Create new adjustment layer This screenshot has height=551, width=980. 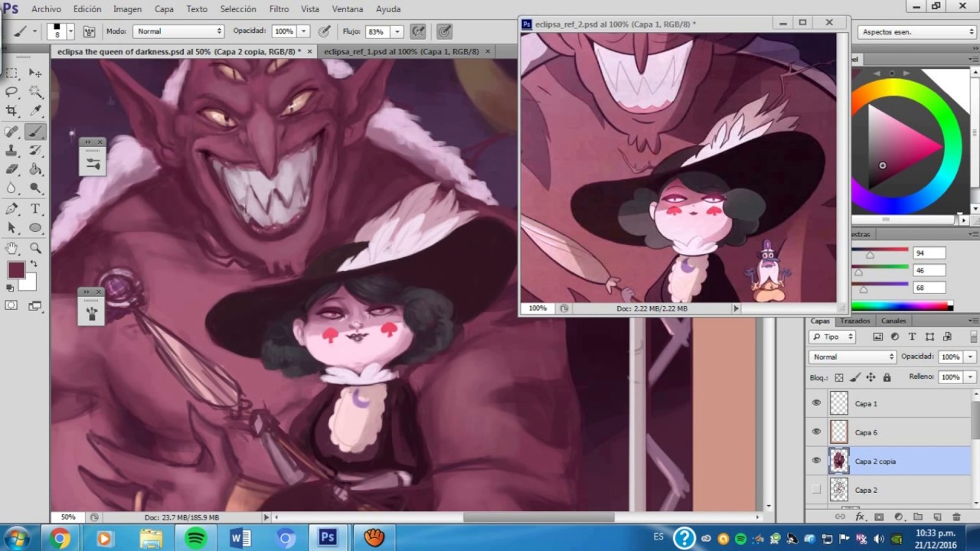coord(898,517)
